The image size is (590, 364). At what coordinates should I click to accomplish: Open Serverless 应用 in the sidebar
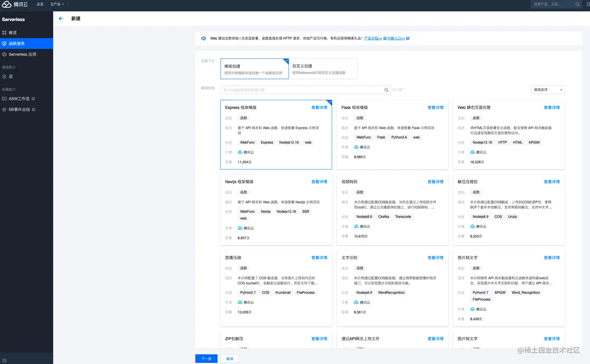coord(27,55)
